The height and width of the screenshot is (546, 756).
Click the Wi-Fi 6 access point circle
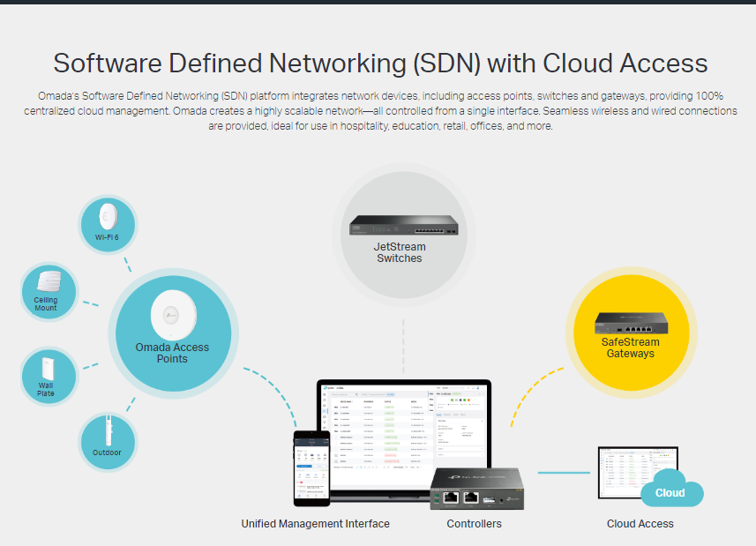pyautogui.click(x=108, y=225)
